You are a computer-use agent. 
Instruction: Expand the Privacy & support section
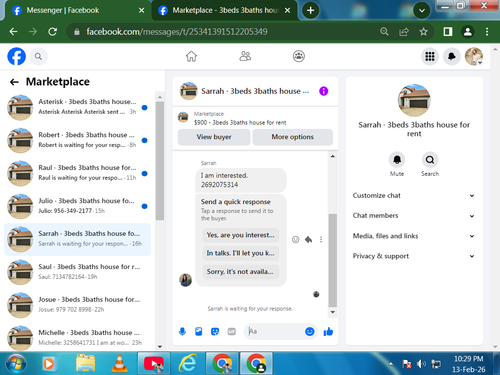click(x=413, y=256)
